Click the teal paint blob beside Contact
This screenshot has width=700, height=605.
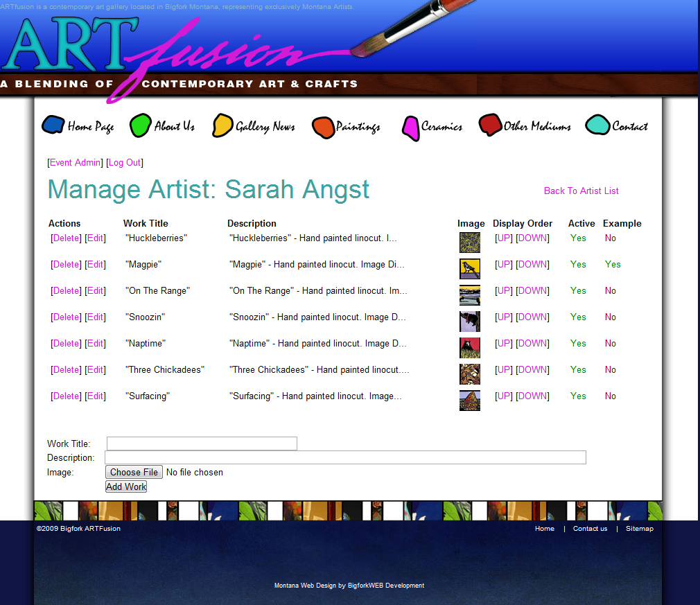(x=597, y=125)
